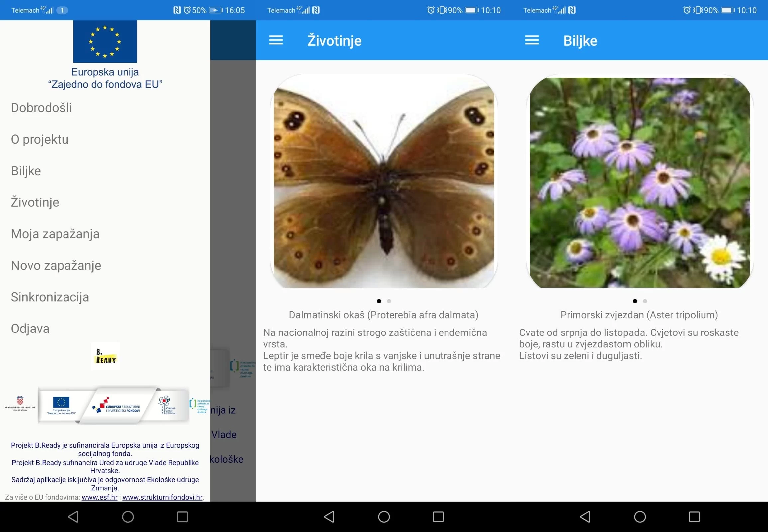Tap Odjava to log out
This screenshot has height=532, width=768.
[x=30, y=329]
